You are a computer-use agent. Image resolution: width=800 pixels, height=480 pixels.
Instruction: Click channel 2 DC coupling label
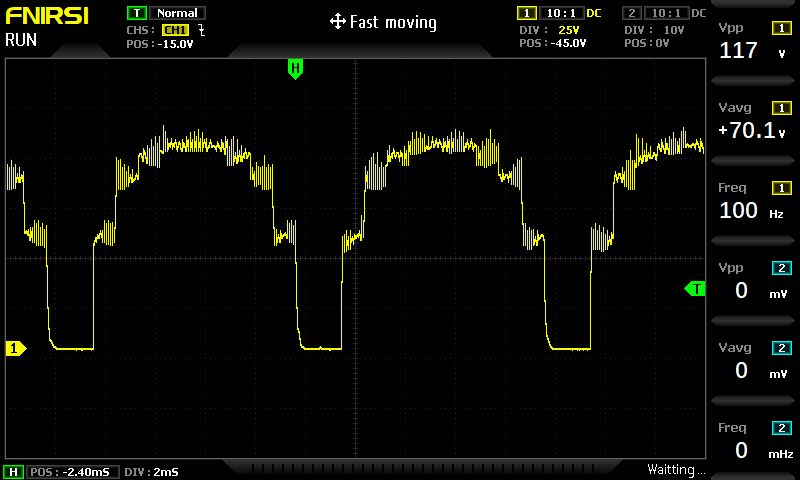click(698, 13)
